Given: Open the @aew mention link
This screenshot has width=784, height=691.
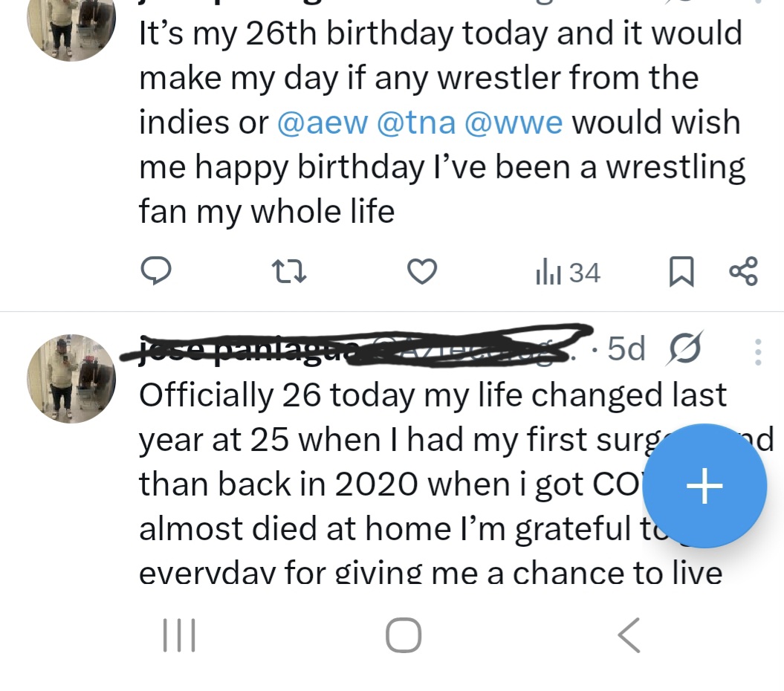Looking at the screenshot, I should pyautogui.click(x=322, y=123).
